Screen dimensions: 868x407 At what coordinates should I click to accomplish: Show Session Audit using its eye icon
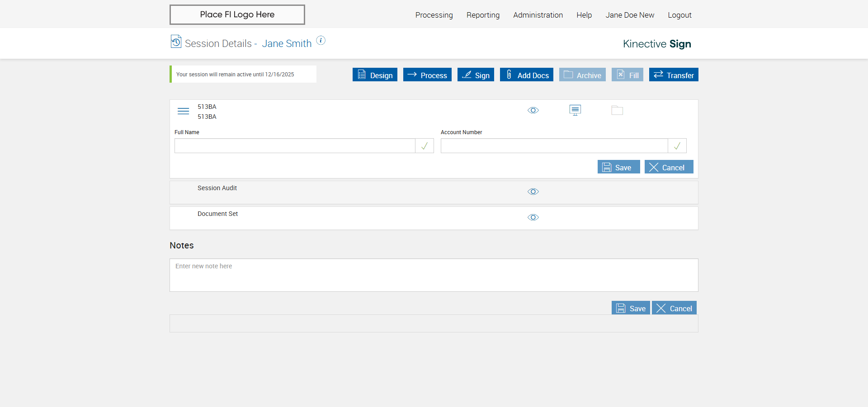click(x=533, y=192)
